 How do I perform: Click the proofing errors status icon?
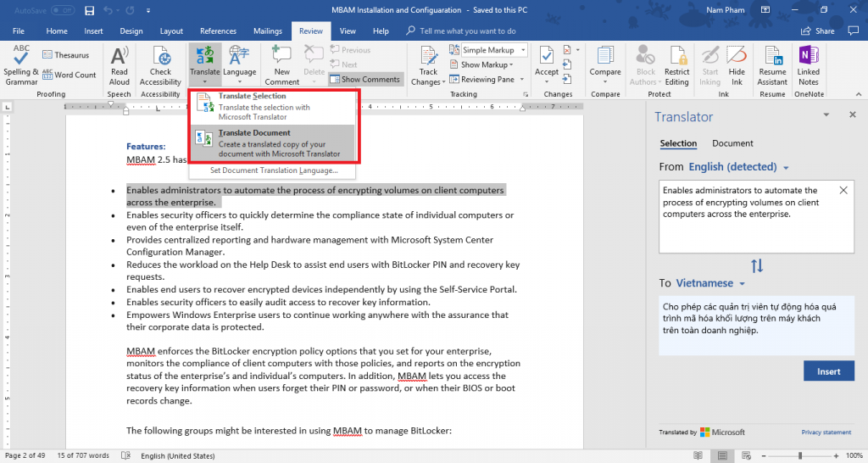125,456
